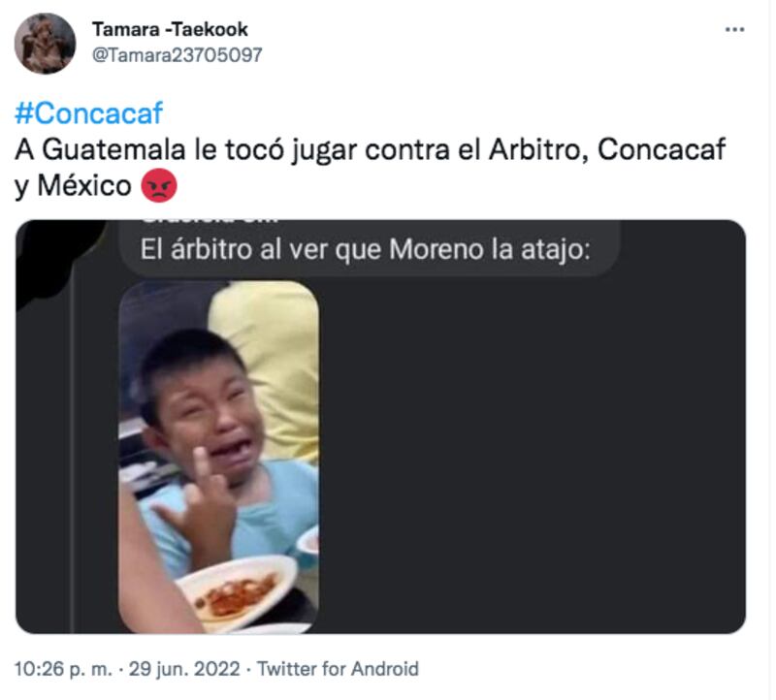Open the @Tamara23705097 handle link
776x700 pixels.
(x=178, y=55)
